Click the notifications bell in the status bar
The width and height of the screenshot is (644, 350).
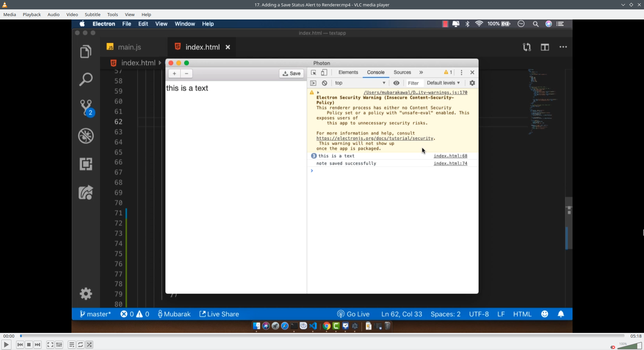coord(561,314)
